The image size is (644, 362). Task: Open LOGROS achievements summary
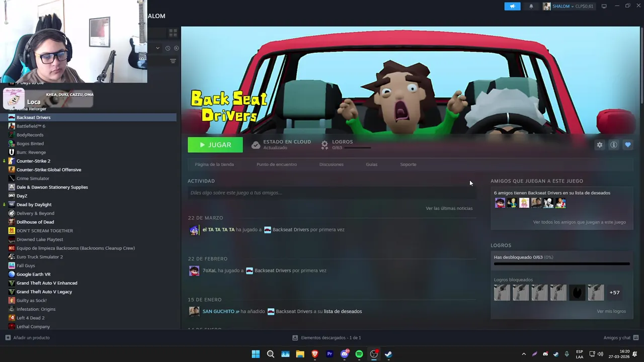pos(346,144)
